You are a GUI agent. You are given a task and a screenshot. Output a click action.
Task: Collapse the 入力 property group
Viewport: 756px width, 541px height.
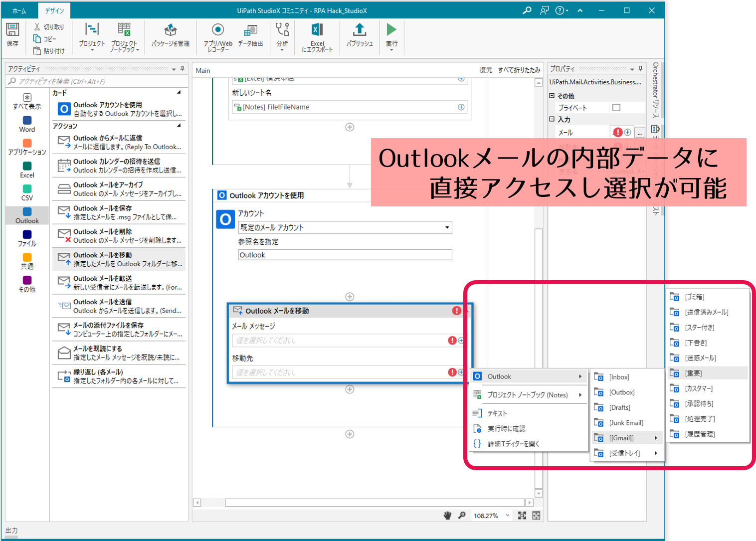552,119
